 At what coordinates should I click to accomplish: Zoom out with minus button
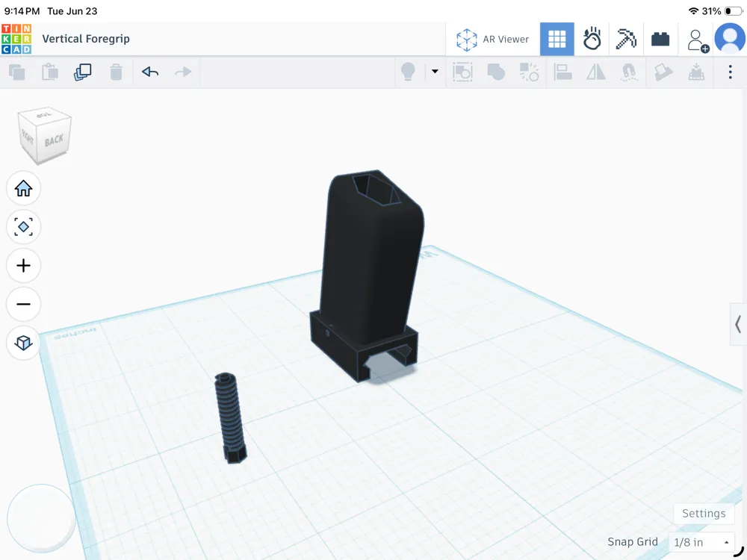[x=23, y=304]
